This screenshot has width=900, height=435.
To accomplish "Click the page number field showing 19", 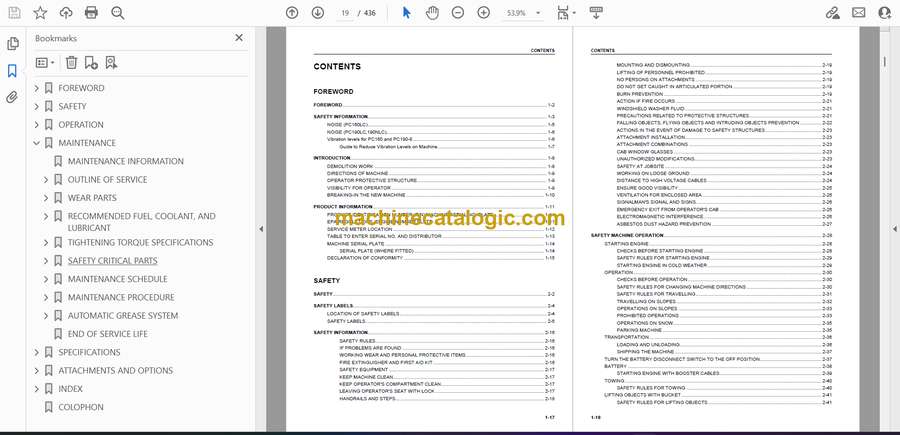I will tap(345, 13).
